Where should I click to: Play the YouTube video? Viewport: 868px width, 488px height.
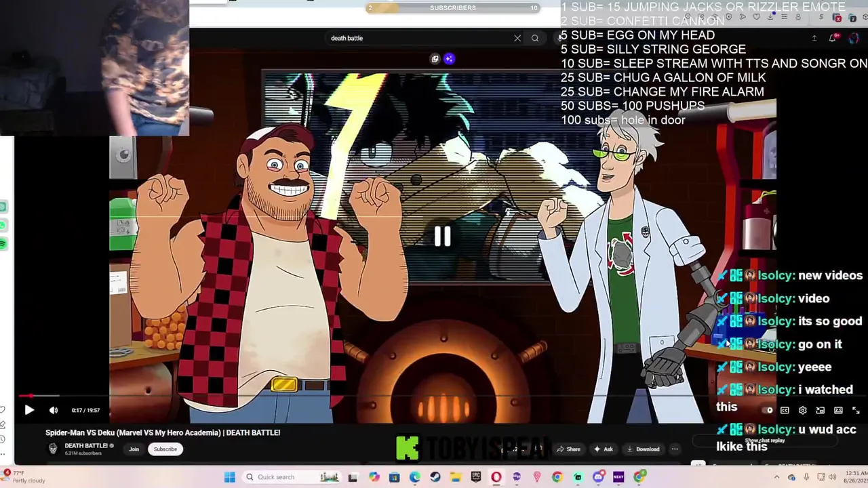pos(28,409)
